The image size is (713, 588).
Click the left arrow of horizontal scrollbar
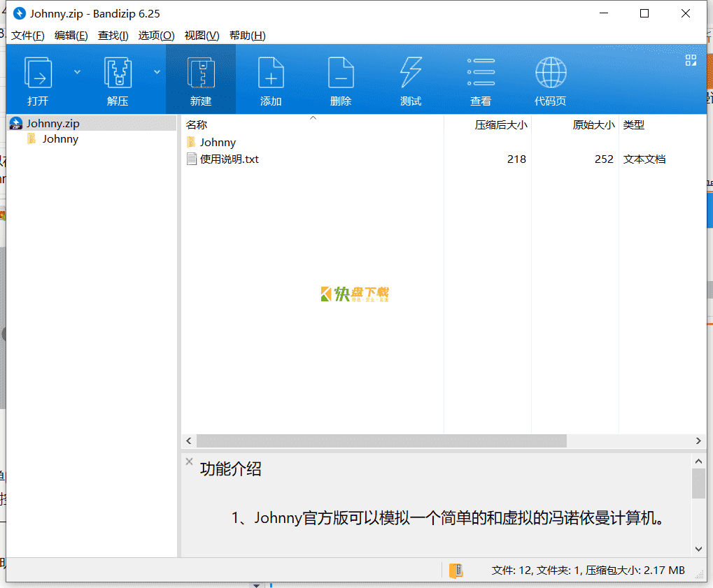(x=189, y=440)
